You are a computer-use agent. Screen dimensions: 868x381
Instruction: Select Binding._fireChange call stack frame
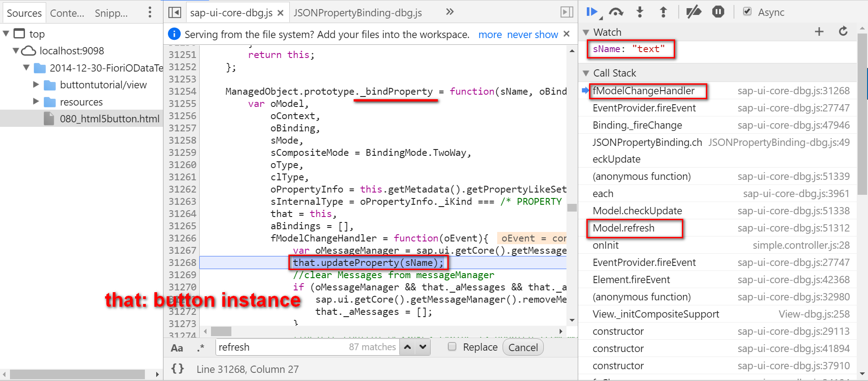717,125
